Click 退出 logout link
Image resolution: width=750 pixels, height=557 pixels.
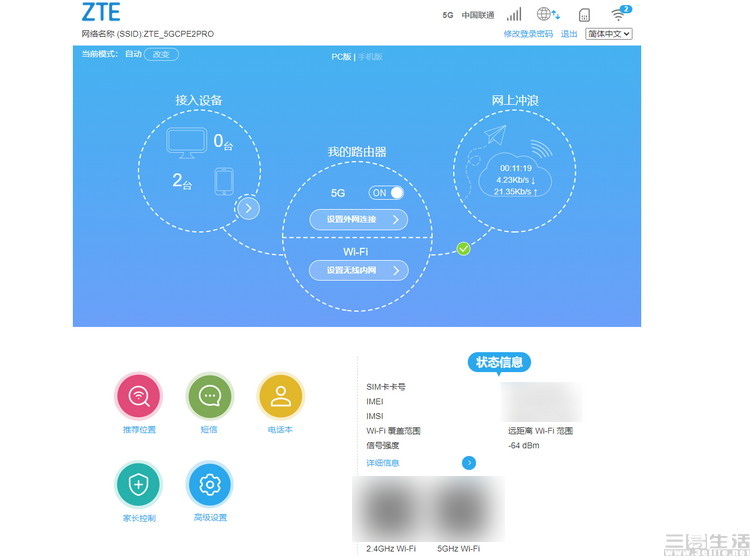[569, 33]
